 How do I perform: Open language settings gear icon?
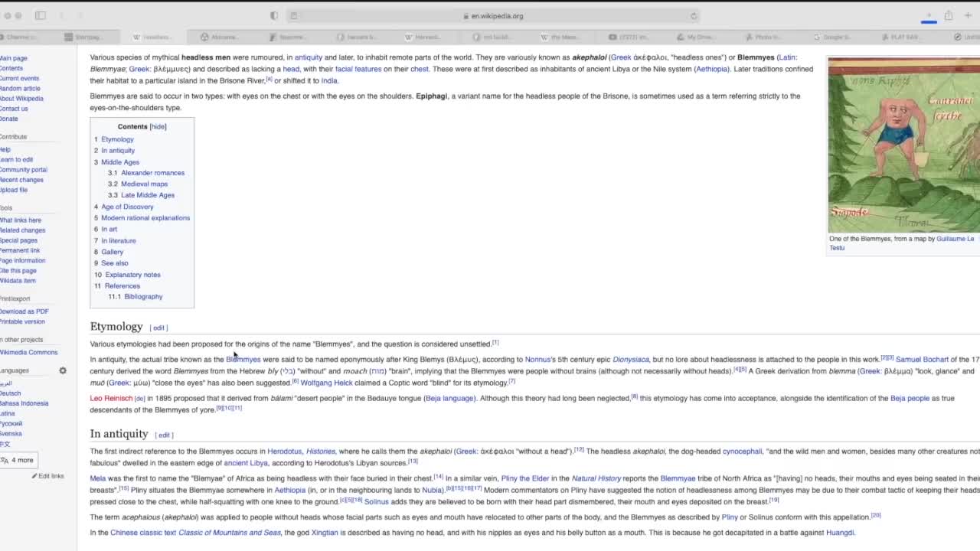(63, 370)
